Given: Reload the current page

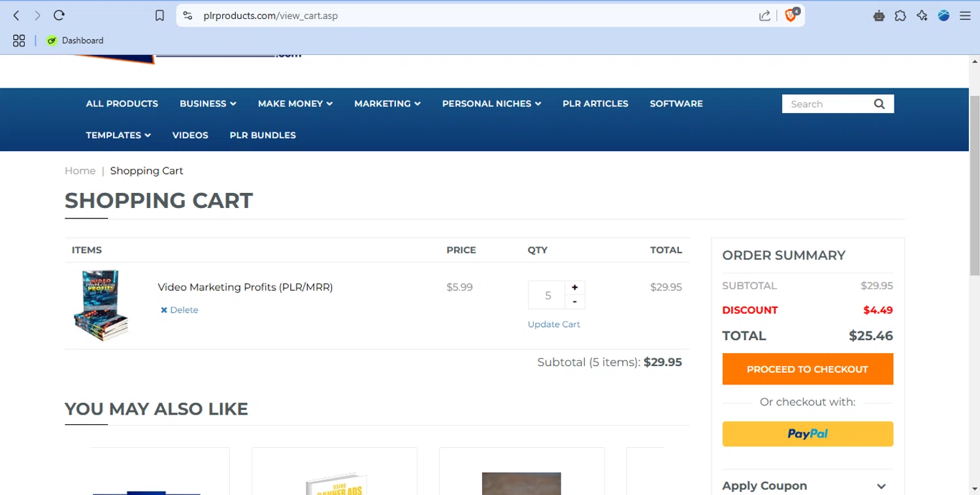Looking at the screenshot, I should (x=59, y=15).
